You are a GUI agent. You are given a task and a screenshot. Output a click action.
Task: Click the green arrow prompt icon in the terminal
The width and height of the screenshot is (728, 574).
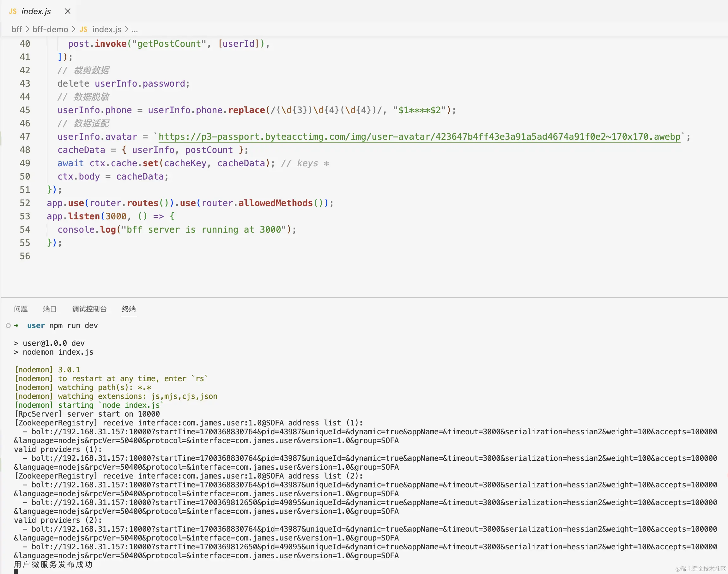[x=16, y=325]
